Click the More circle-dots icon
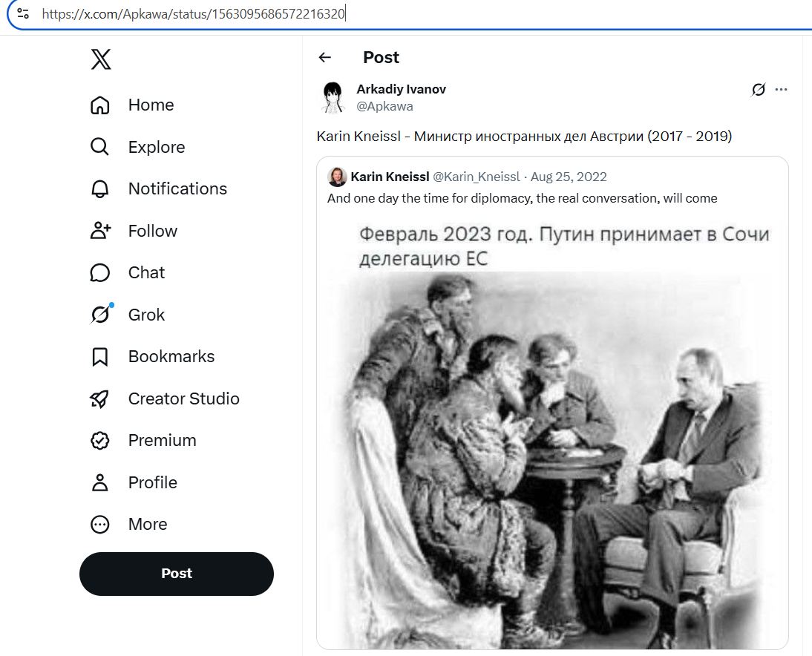Viewport: 812px width, 656px height. click(x=100, y=525)
